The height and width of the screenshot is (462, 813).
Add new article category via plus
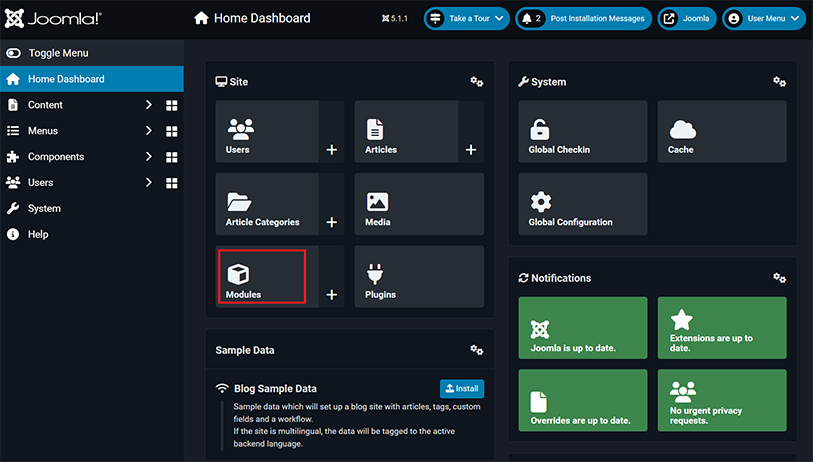pos(332,222)
